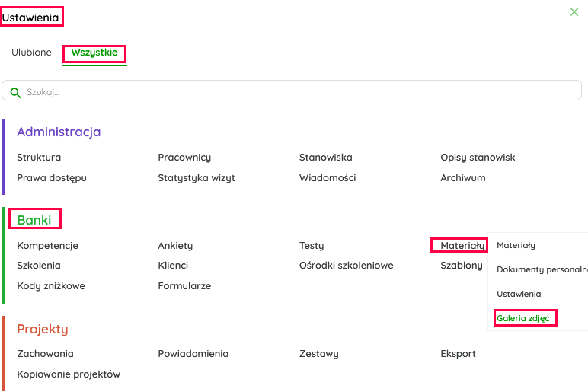Image resolution: width=588 pixels, height=392 pixels.
Task: Go to Kody zniżkowe
Action: tap(51, 286)
